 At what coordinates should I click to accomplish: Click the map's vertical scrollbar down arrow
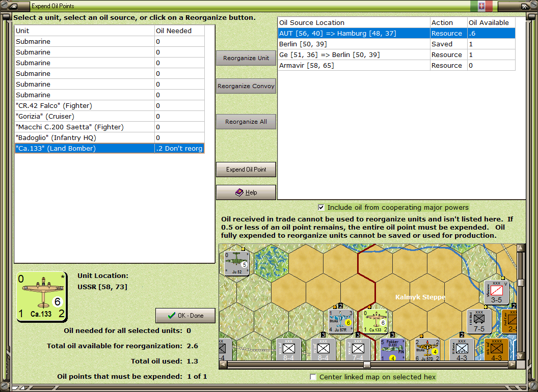(x=521, y=356)
